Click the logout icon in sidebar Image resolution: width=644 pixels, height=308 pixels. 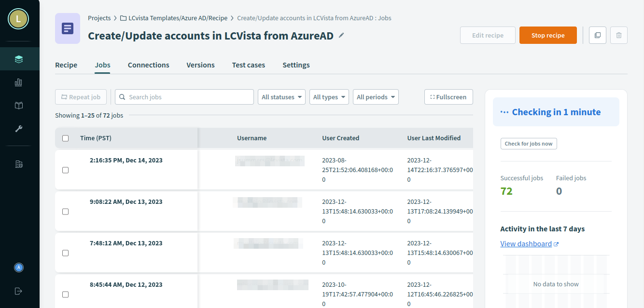pos(19,291)
